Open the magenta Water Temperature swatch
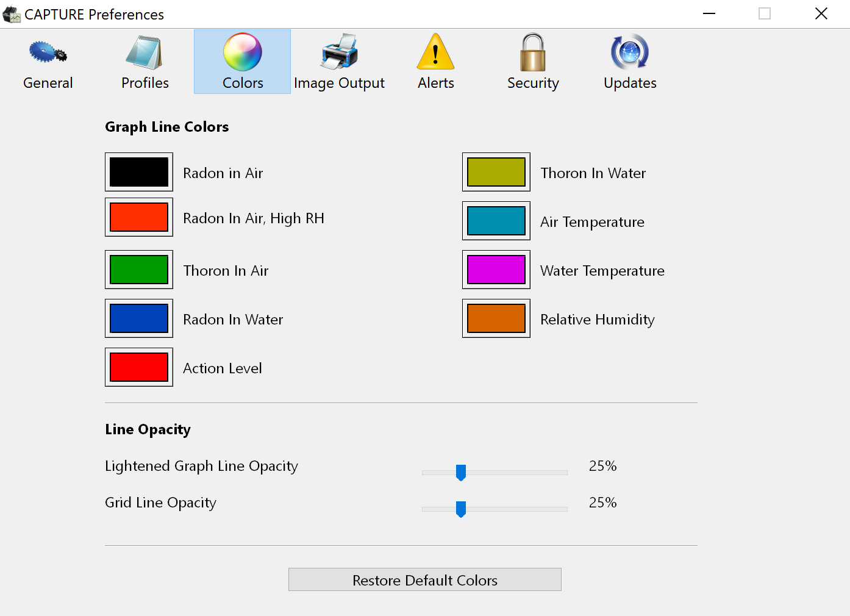Screen dimensions: 850x616 (496, 270)
